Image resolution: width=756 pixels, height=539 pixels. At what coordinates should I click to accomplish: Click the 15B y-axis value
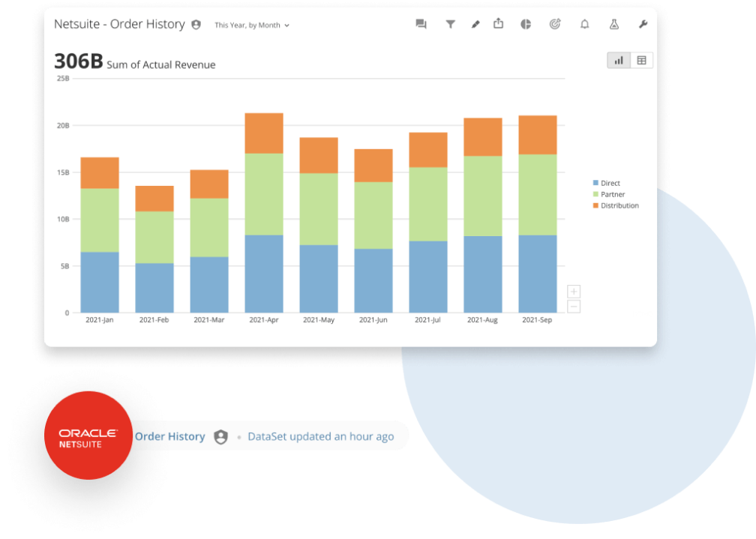tap(63, 172)
